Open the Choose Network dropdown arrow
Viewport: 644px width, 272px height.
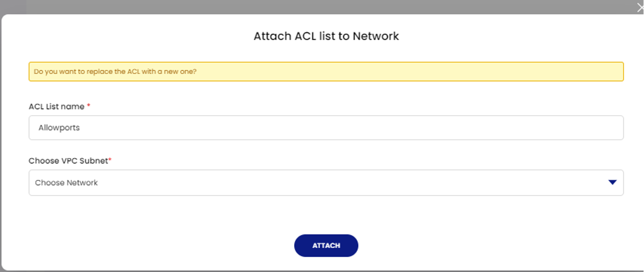click(613, 182)
